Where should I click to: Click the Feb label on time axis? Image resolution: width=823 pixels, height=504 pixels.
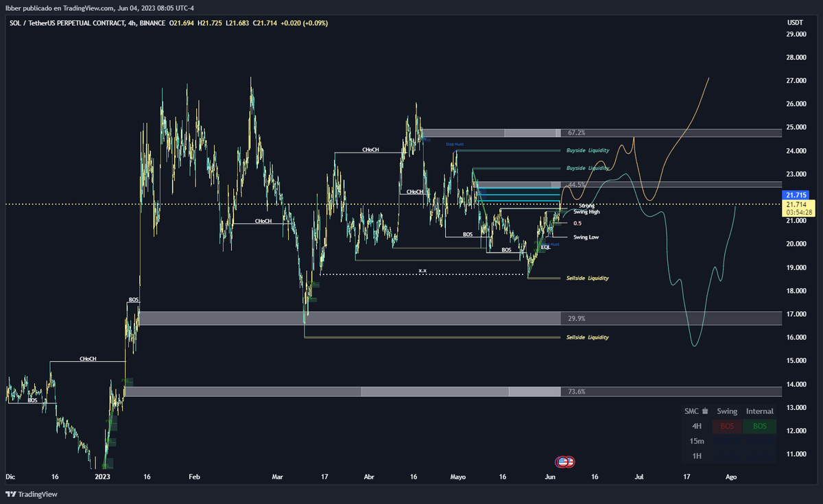click(x=194, y=476)
